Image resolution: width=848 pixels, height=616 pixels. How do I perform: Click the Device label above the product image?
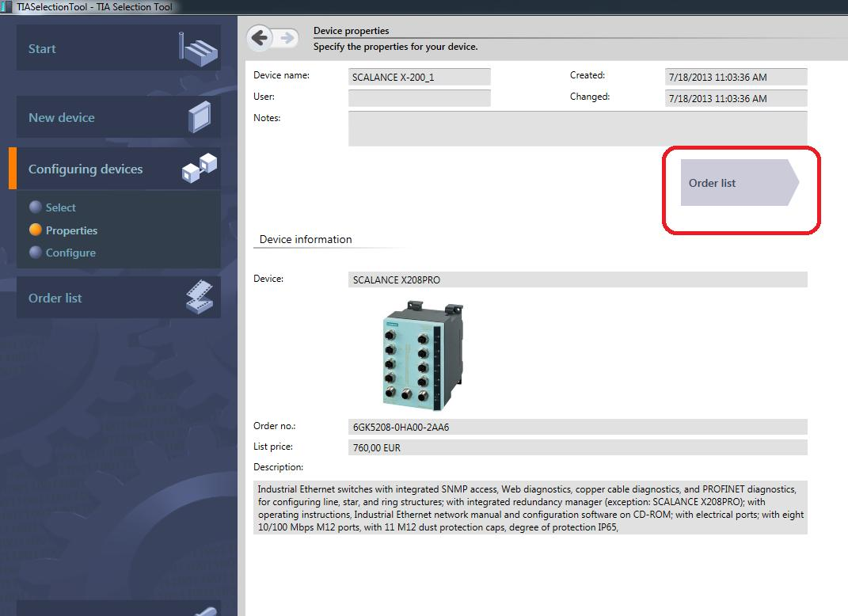(268, 279)
